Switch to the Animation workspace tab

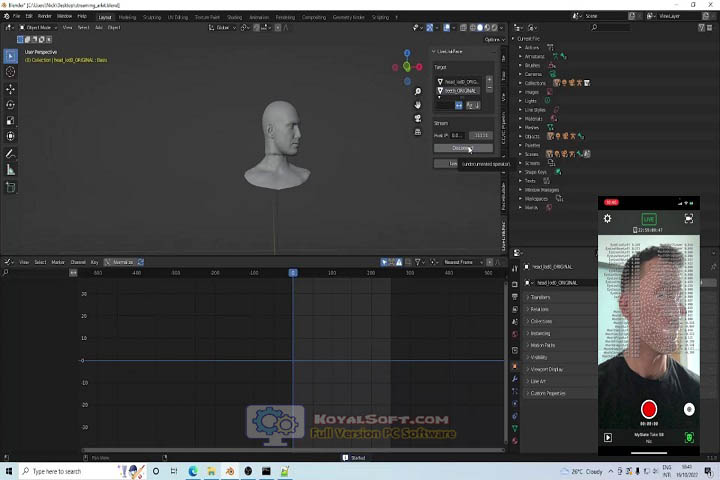click(x=259, y=17)
